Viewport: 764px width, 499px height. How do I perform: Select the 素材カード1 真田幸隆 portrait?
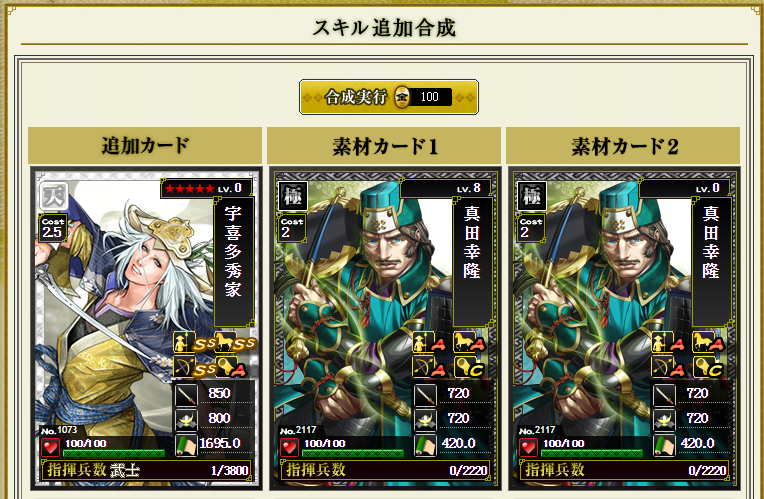coord(385,328)
